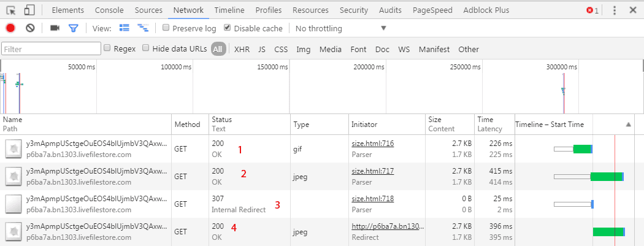
Task: Switch to large request rows view
Action: click(x=125, y=28)
